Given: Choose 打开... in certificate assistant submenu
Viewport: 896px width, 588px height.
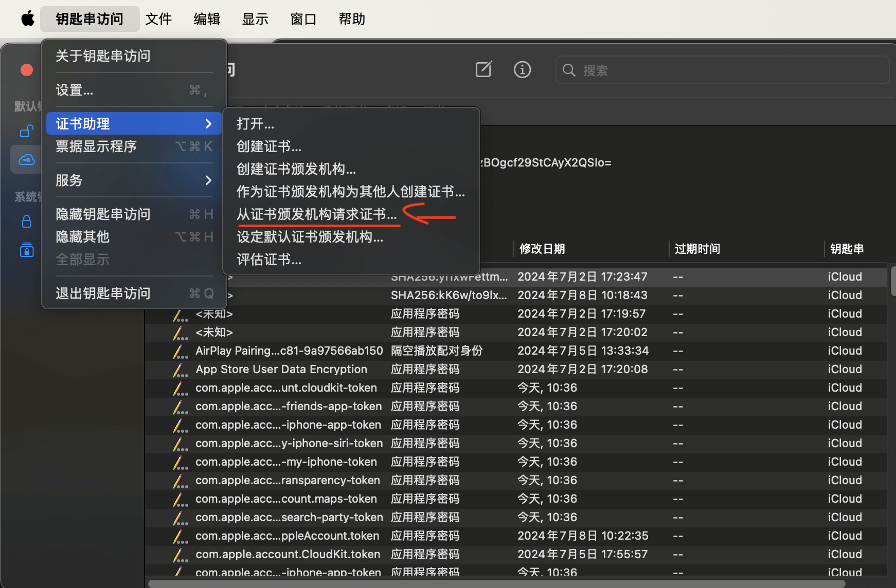Looking at the screenshot, I should tap(351, 124).
